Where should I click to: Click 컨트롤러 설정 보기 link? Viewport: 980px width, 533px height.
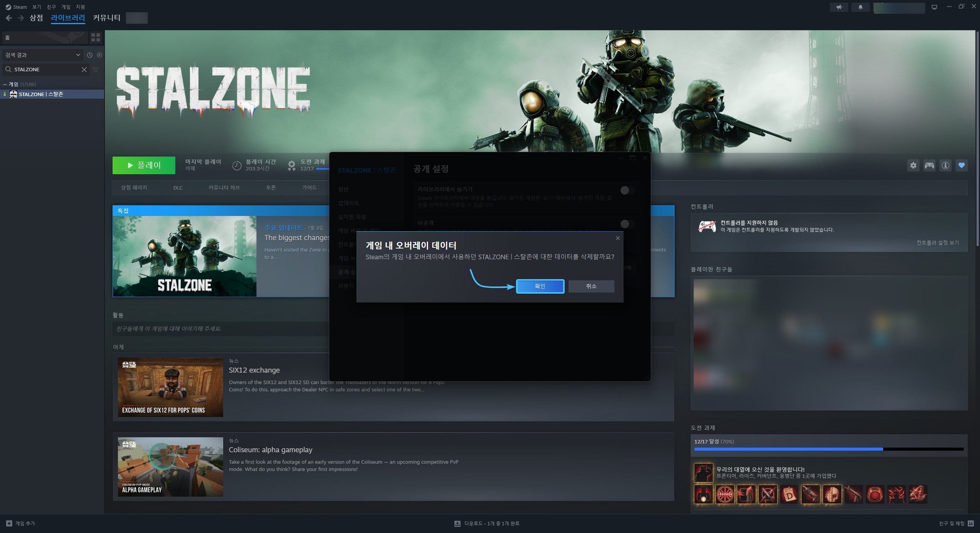[938, 243]
